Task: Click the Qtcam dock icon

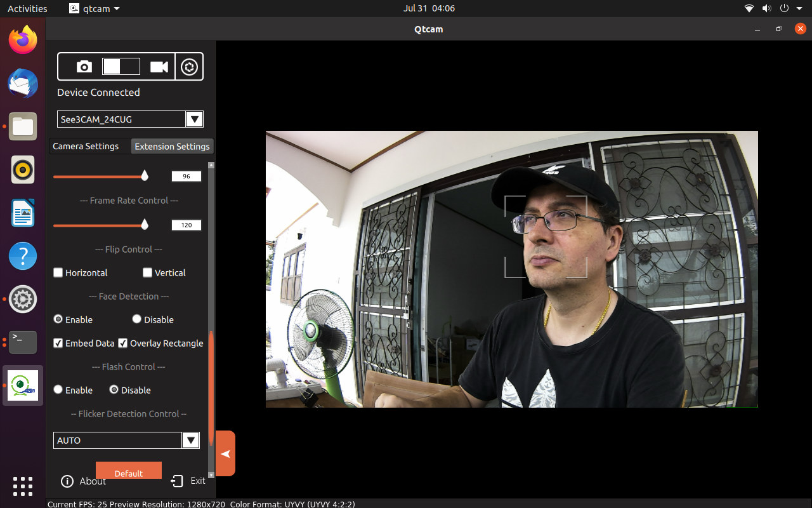Action: (x=23, y=385)
